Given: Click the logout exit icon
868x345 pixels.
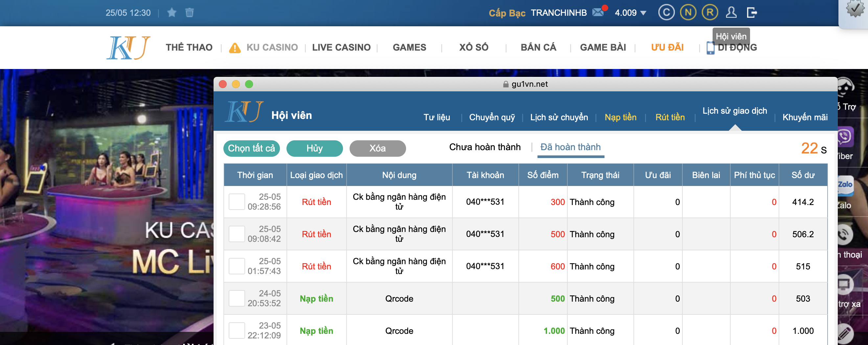Looking at the screenshot, I should coord(752,12).
